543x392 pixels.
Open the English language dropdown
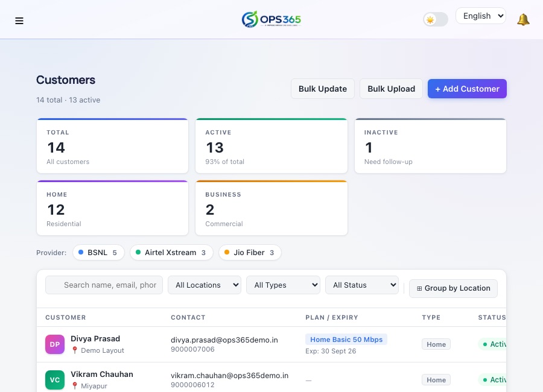click(481, 16)
